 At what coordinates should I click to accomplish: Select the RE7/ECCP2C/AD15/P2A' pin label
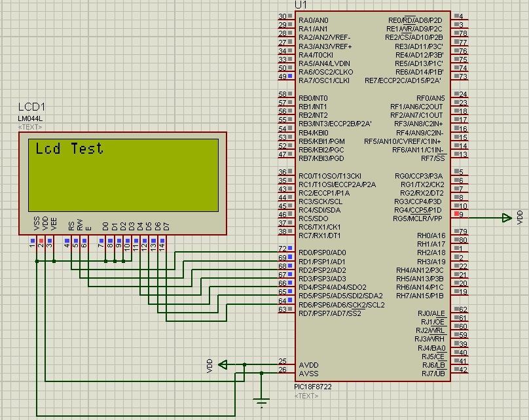(x=403, y=80)
